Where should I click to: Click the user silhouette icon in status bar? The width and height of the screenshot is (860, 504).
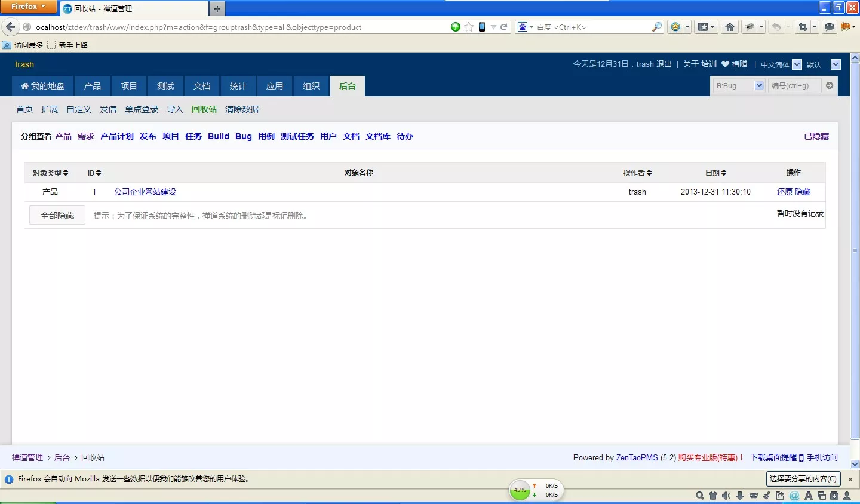847,496
